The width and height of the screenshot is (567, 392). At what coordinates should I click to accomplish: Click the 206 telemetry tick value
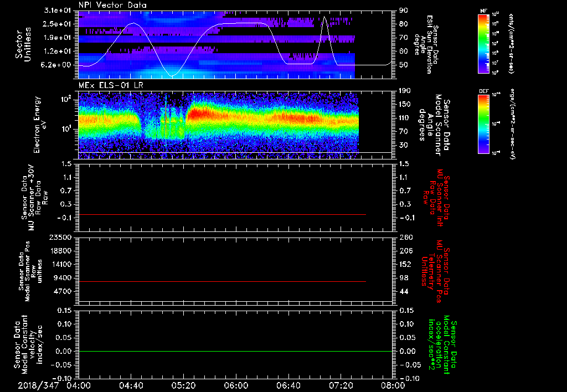click(405, 251)
